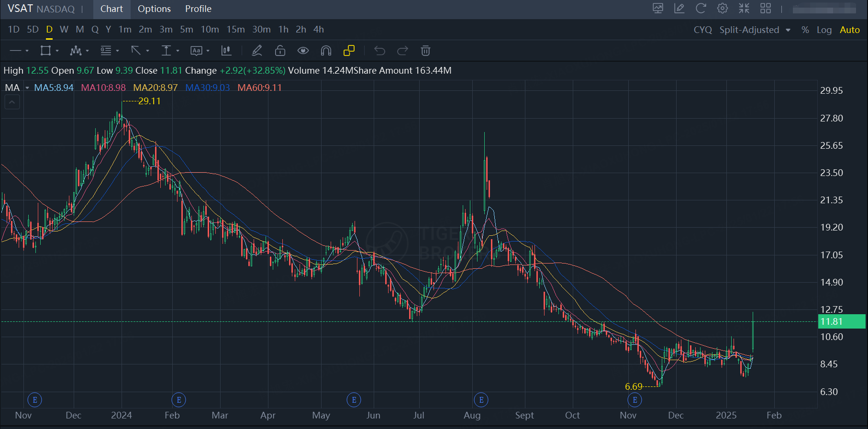Select the freehand pencil drawing tool
This screenshot has height=429, width=868.
click(257, 51)
